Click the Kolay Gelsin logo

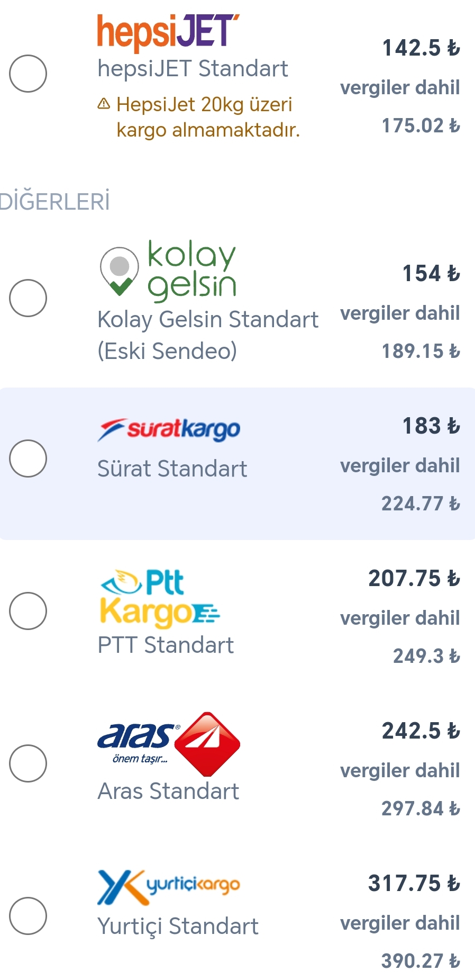pyautogui.click(x=168, y=271)
